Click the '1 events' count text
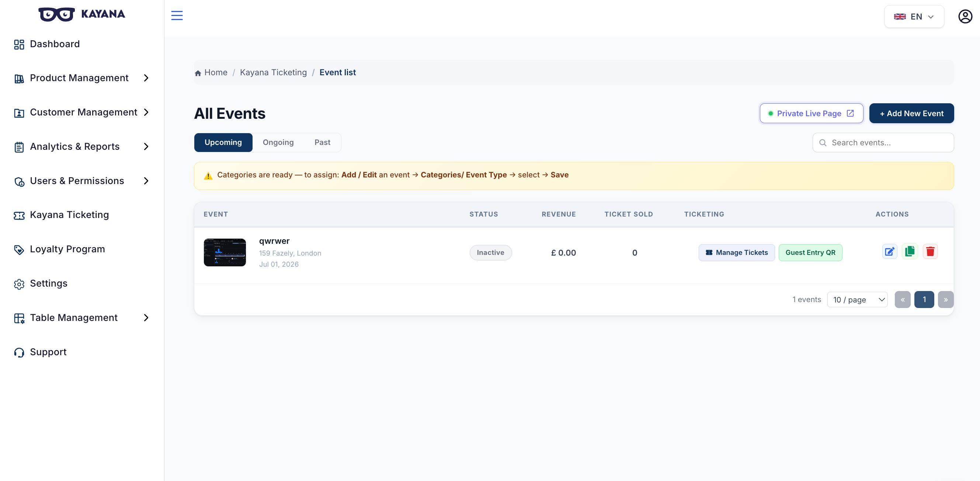This screenshot has height=481, width=980. 807,300
